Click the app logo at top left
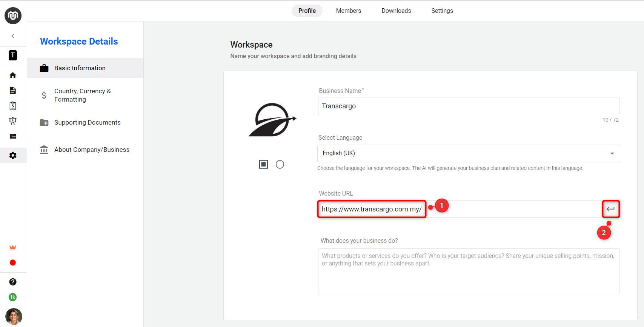Image resolution: width=644 pixels, height=327 pixels. 13,15
